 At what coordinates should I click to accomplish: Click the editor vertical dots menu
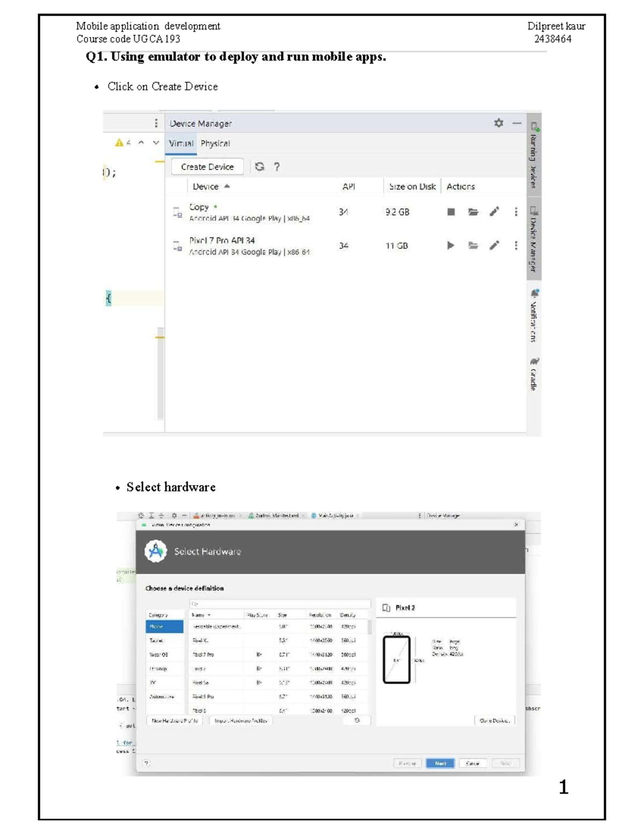156,123
